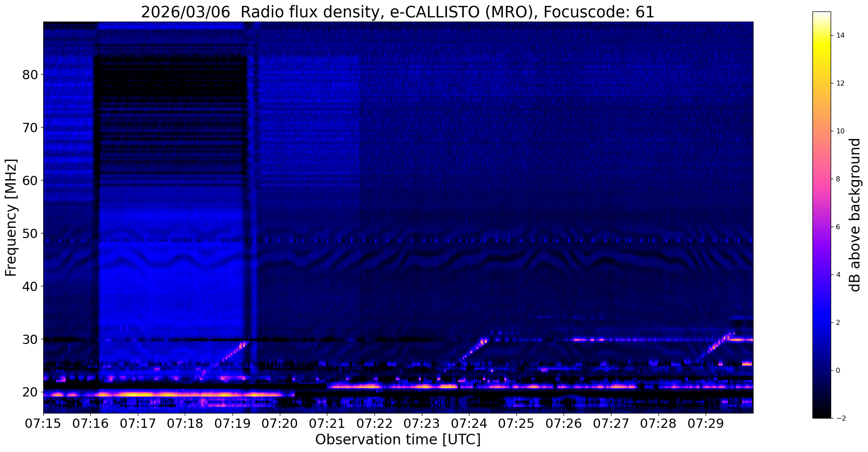
Task: Click the 60 MHz frequency tick label
Action: tap(30, 180)
